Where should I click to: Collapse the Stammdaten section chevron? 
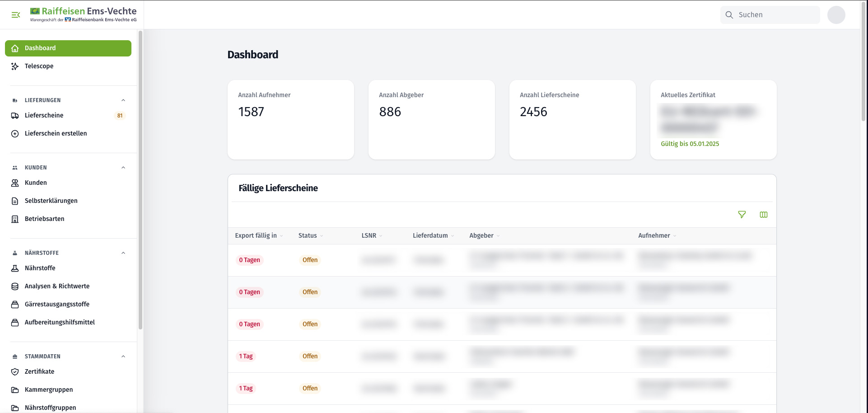click(x=123, y=357)
